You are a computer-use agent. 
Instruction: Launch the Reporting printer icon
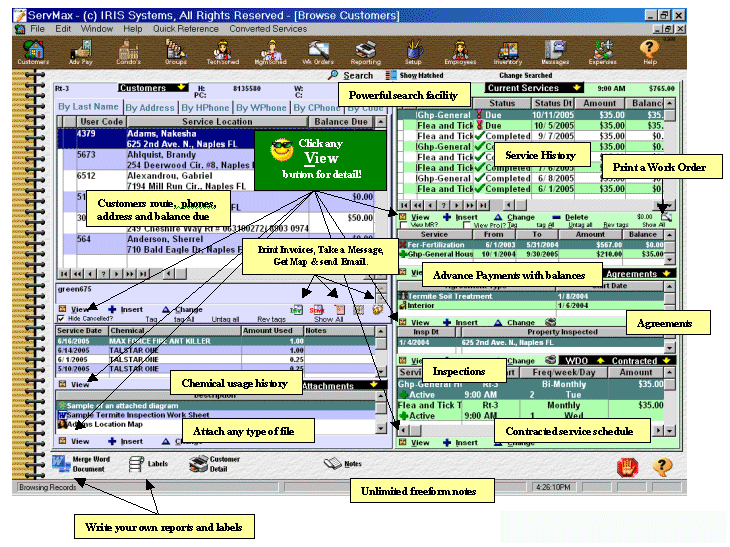coord(366,51)
